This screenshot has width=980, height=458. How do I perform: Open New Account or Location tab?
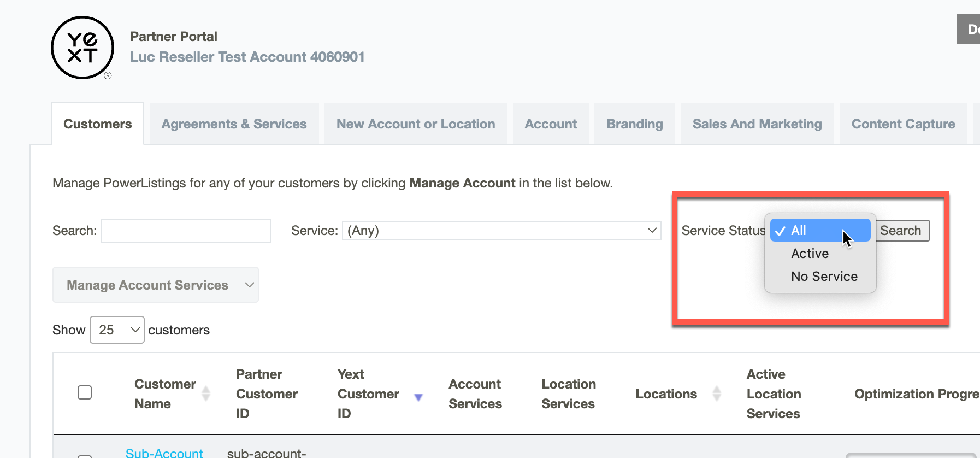click(416, 124)
